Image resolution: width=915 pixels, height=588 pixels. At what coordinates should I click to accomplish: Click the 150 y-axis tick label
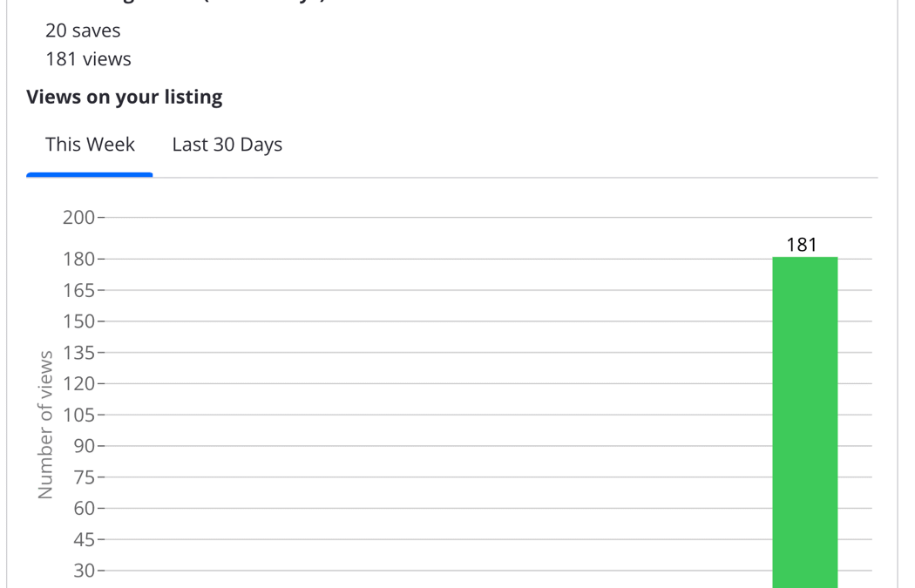[x=78, y=321]
